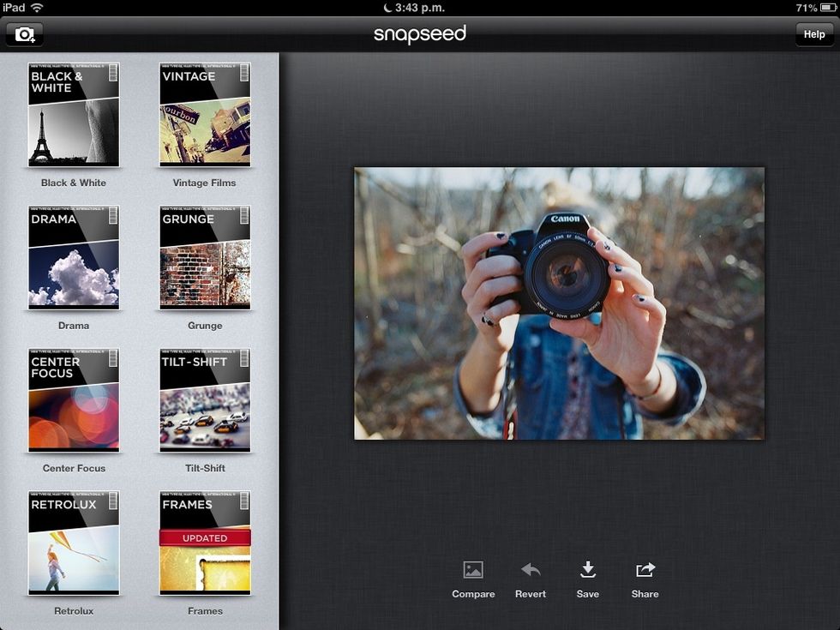Click the "Frames" caption text
Screen dimensions: 840x630
205,611
